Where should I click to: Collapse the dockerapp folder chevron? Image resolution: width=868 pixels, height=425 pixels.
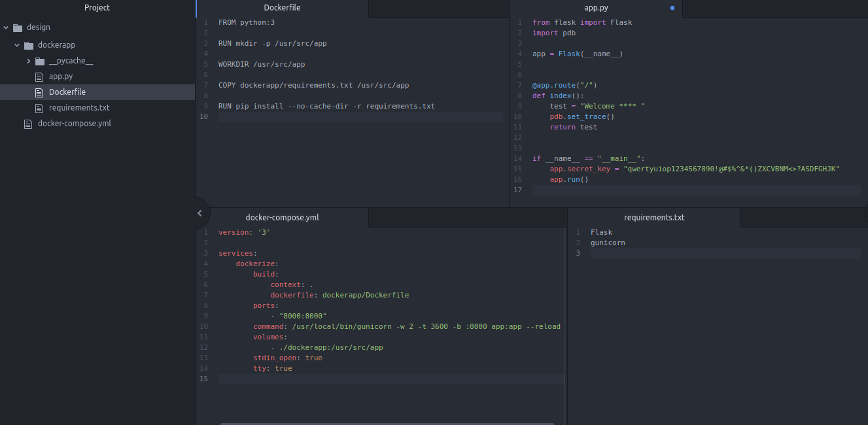17,45
